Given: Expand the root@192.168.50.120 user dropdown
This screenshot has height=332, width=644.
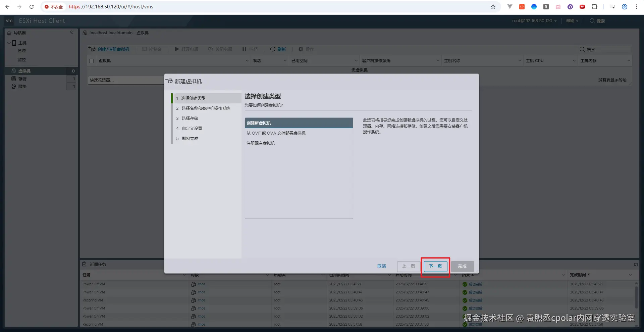Looking at the screenshot, I should 534,21.
